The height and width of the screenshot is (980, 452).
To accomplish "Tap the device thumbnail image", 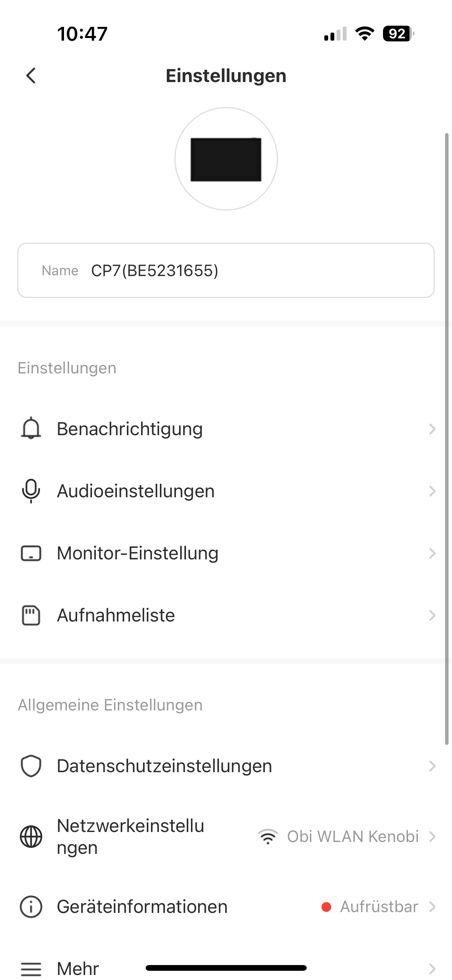I will click(226, 159).
